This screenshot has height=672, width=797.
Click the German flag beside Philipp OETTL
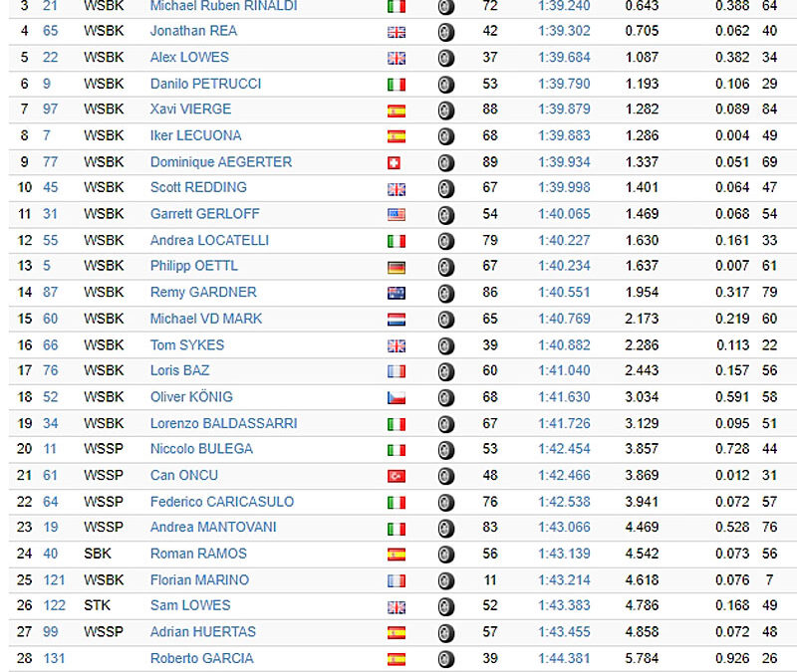pos(397,267)
